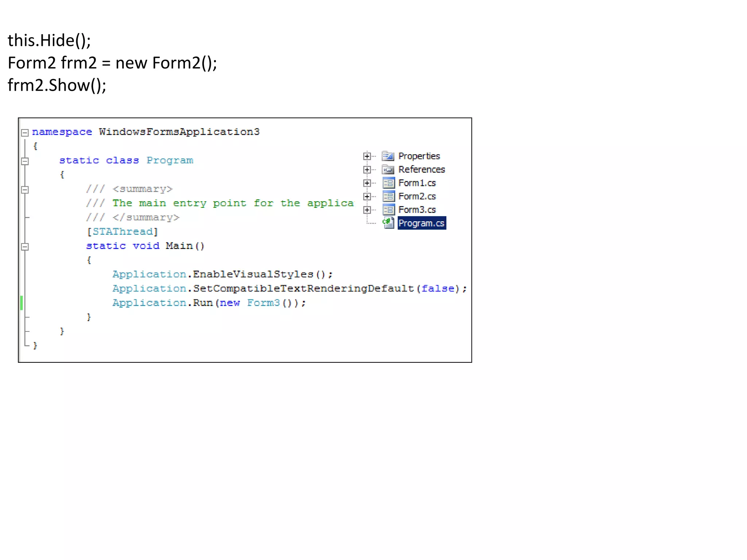Select Form3.cs in the solution tree
This screenshot has height=560, width=747.
pos(417,210)
